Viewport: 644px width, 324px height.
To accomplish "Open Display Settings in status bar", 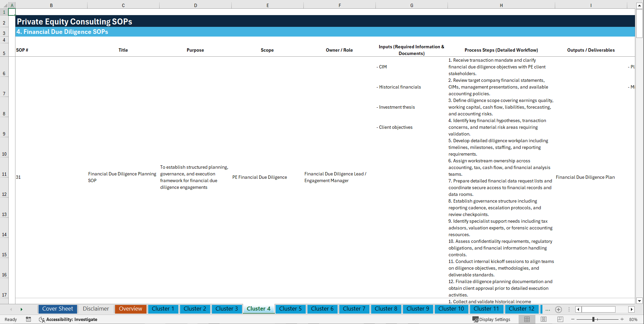I will (x=491, y=319).
